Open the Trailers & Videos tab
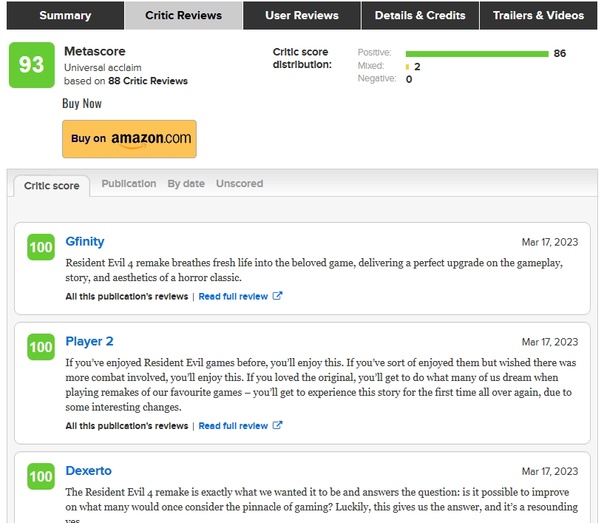 point(538,15)
